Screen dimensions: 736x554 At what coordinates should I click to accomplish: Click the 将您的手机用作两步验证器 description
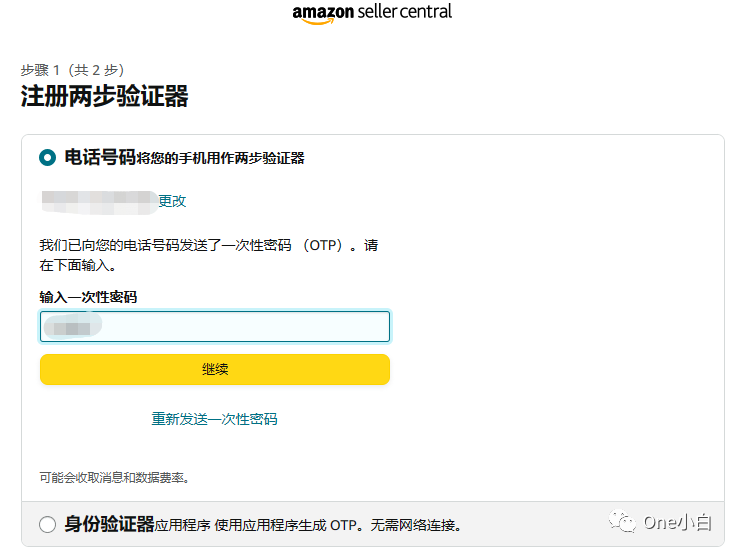point(221,158)
